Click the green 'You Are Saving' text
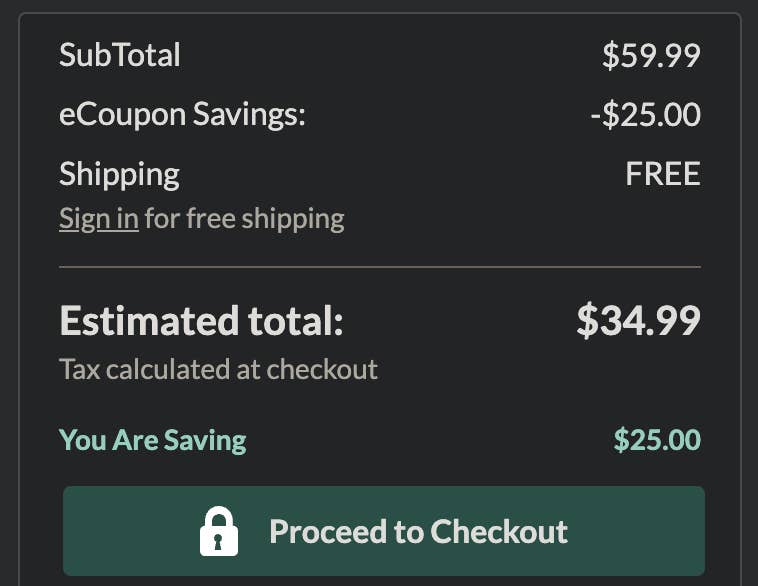 [152, 440]
